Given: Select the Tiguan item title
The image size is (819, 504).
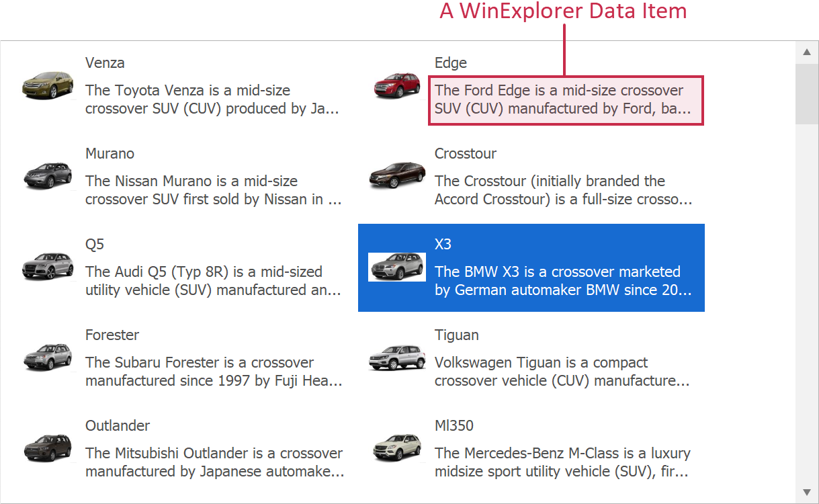Looking at the screenshot, I should 457,335.
